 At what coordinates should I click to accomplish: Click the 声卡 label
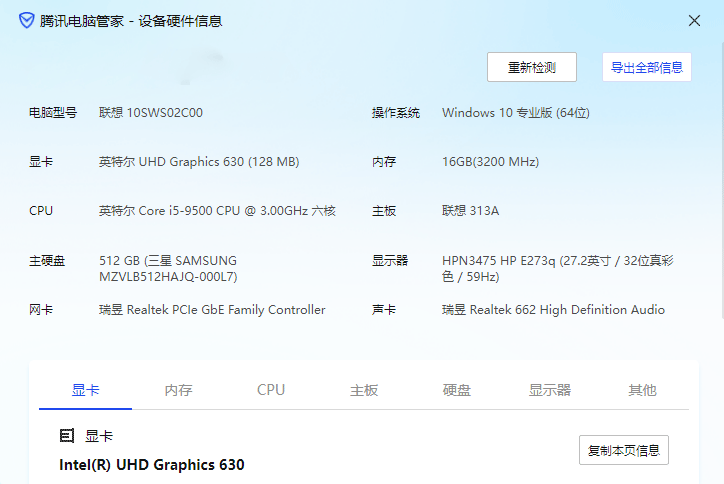(384, 309)
